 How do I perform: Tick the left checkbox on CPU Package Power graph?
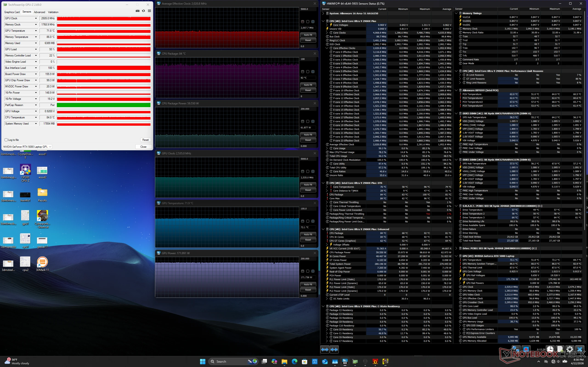302,121
